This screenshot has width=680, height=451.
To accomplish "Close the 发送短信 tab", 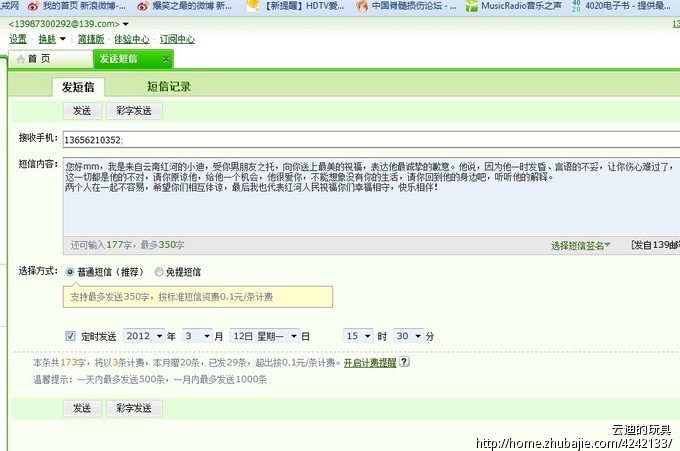I will point(166,59).
